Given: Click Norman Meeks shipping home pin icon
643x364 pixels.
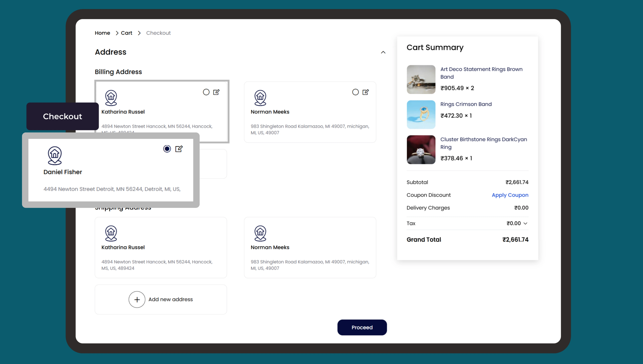Looking at the screenshot, I should (x=260, y=233).
